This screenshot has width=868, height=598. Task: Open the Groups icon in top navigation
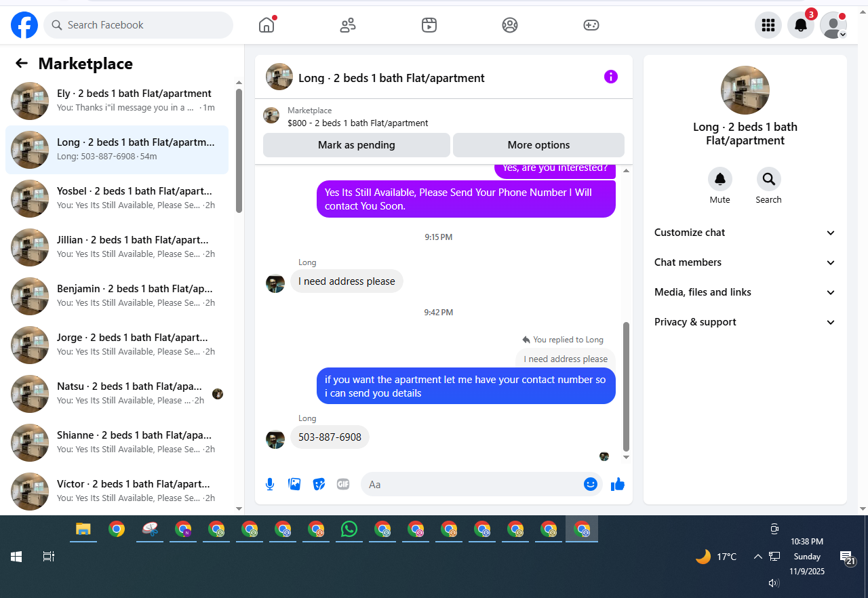click(x=510, y=25)
